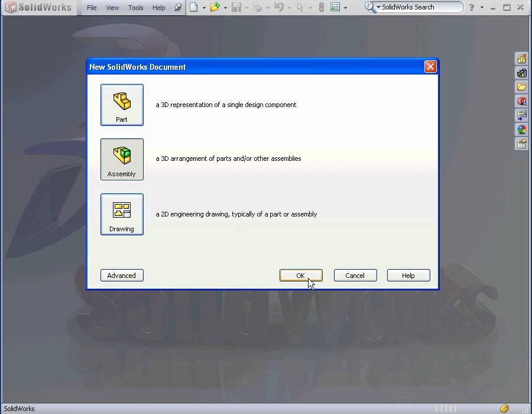532x414 pixels.
Task: Open the Tools menu
Action: 136,8
